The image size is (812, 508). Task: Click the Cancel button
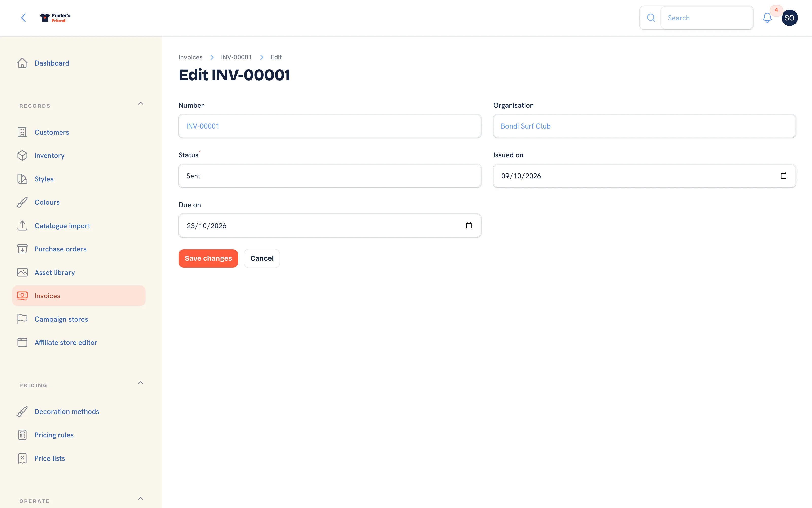[262, 258]
